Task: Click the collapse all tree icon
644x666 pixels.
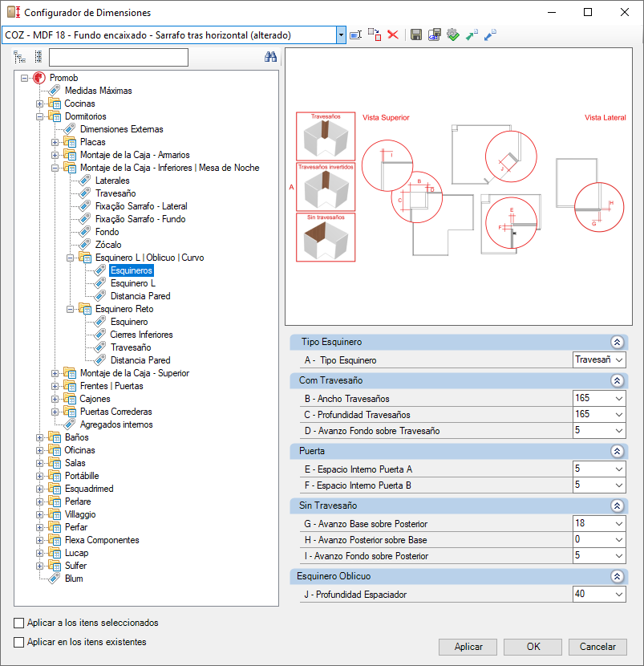Action: click(38, 57)
